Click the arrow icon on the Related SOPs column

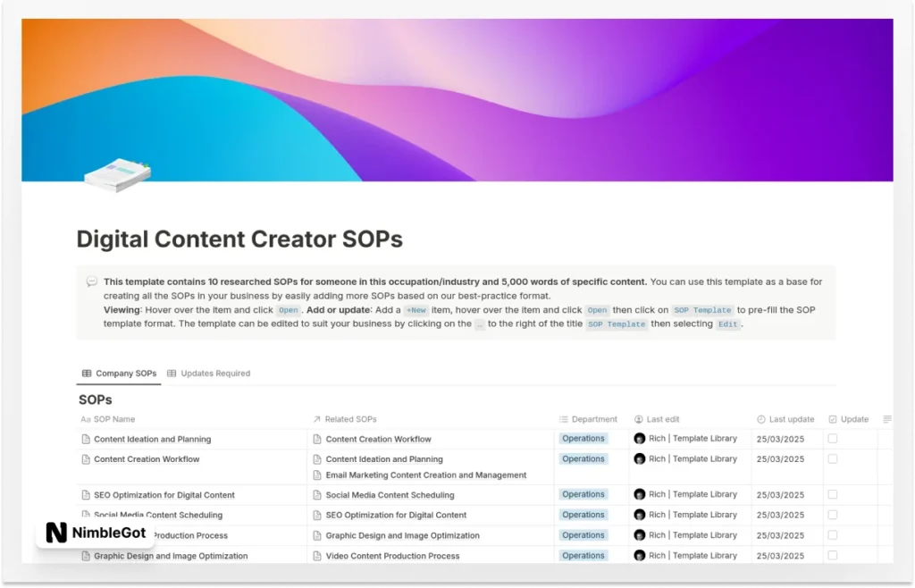coord(317,419)
